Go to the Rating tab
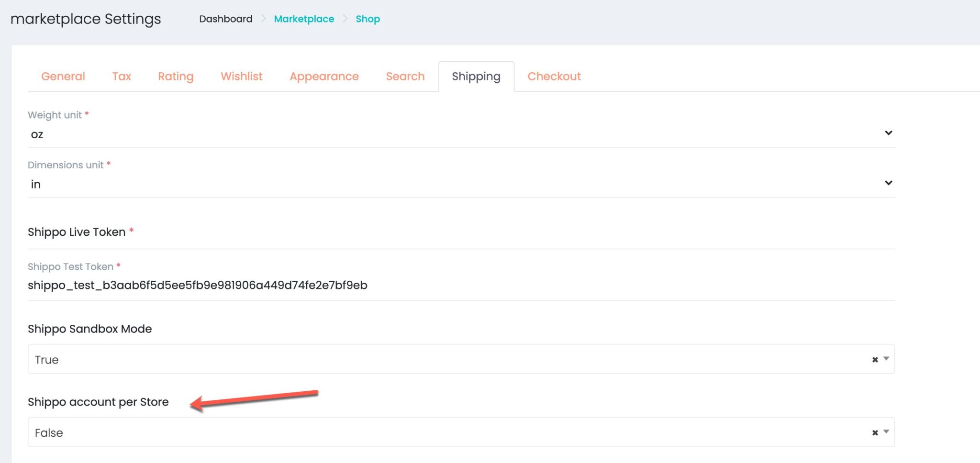980x463 pixels. tap(176, 77)
